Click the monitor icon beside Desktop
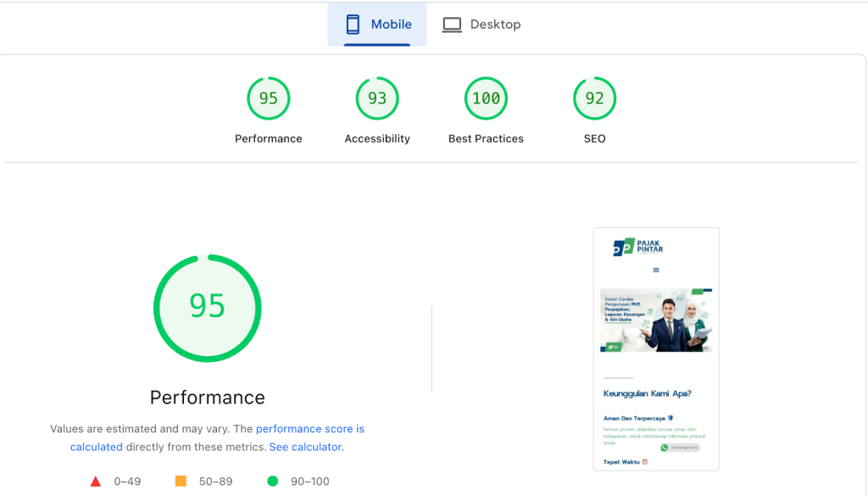Screen dimensions: 868x496 point(453,25)
